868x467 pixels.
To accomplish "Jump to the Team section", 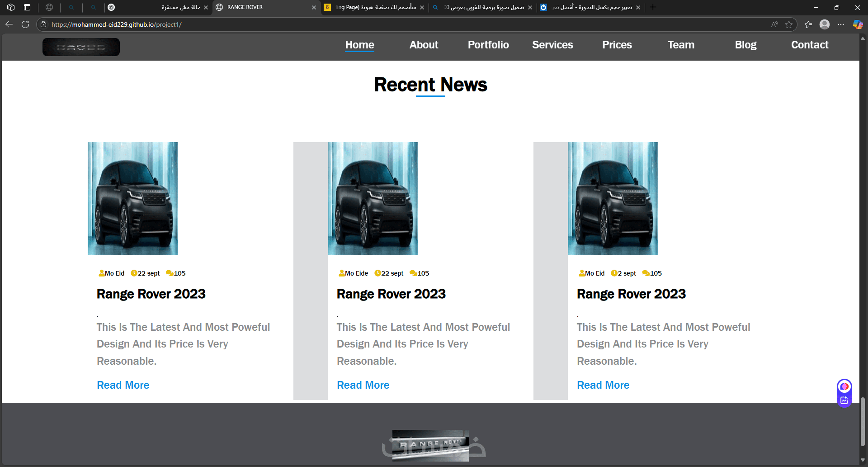I will [x=681, y=45].
